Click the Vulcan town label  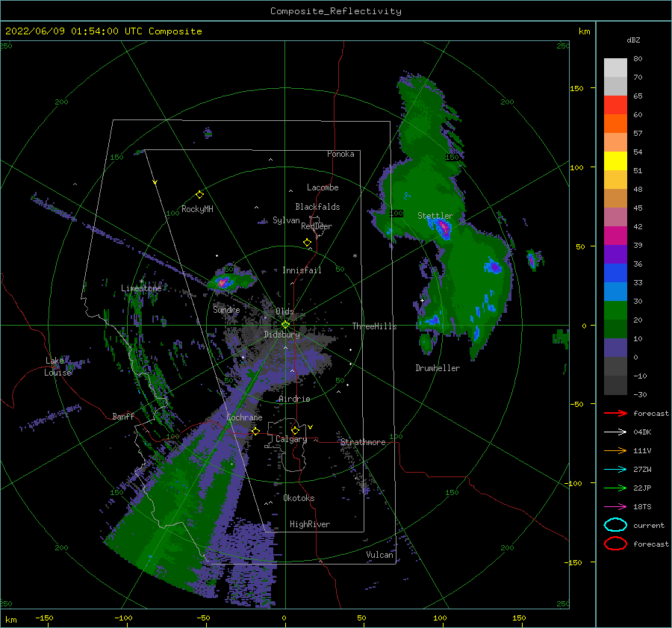[x=380, y=555]
